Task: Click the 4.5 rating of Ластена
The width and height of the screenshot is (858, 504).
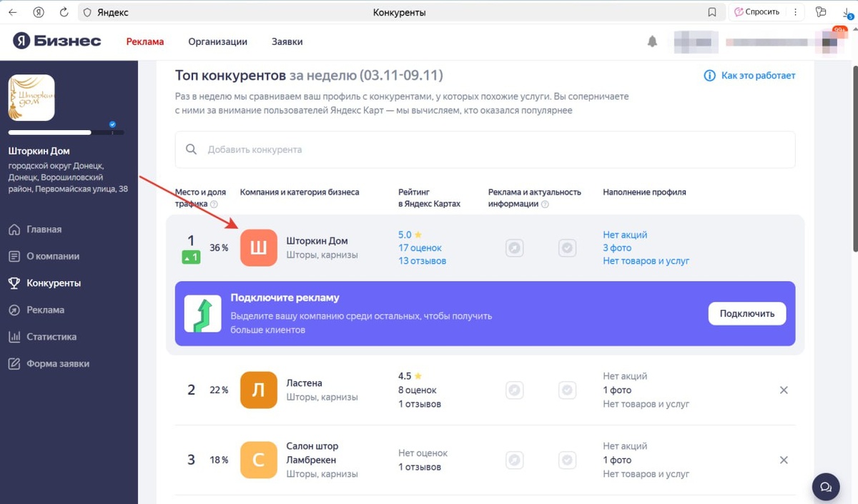Action: (x=410, y=376)
